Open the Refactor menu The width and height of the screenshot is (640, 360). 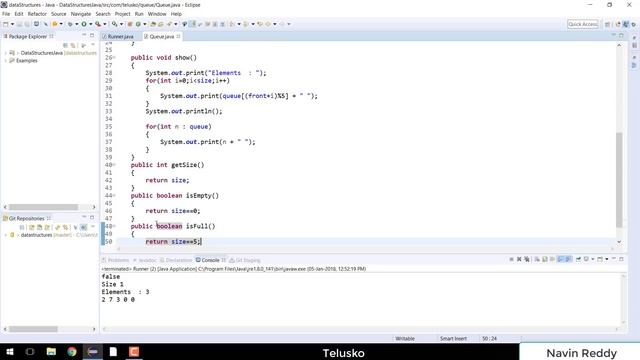[37, 14]
